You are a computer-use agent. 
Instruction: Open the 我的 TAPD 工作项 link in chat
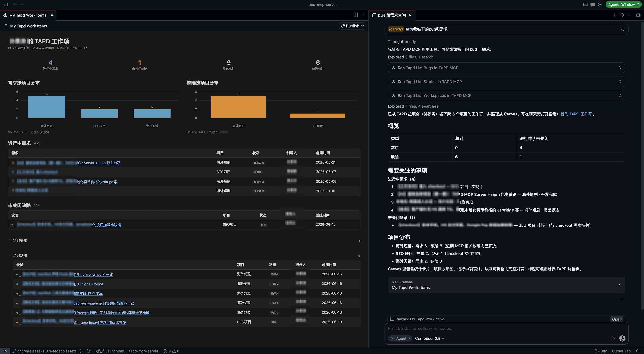[576, 114]
